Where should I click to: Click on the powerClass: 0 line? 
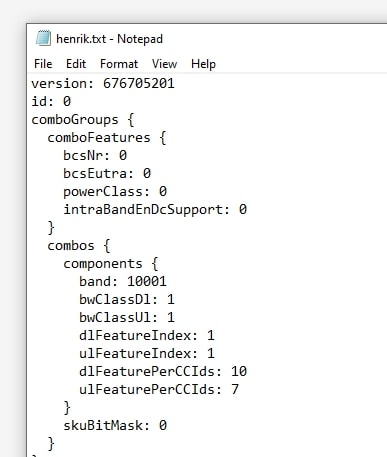(115, 192)
